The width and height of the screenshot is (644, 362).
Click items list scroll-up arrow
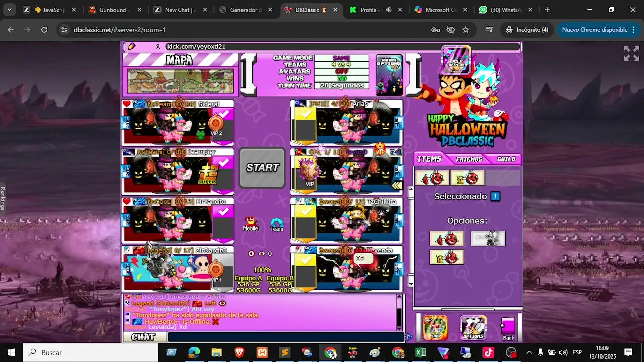[410, 190]
